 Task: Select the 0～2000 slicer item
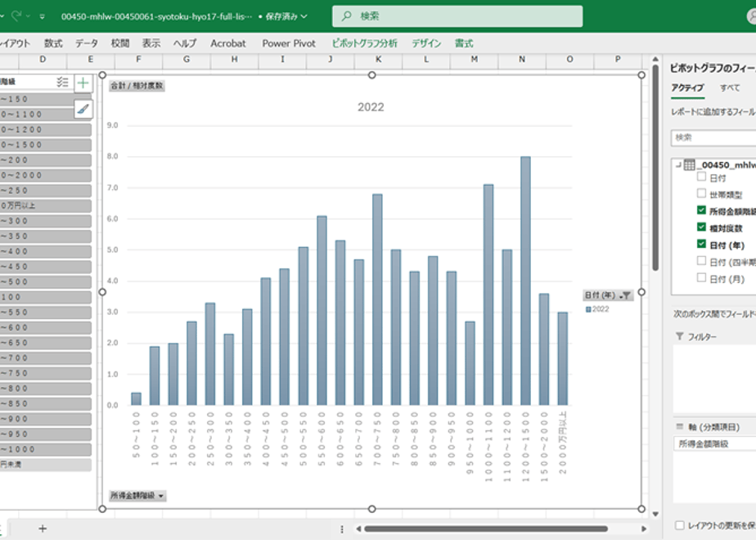45,175
